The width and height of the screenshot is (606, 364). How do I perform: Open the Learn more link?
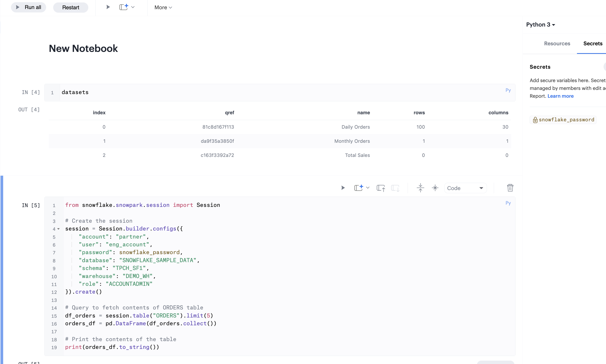(560, 96)
